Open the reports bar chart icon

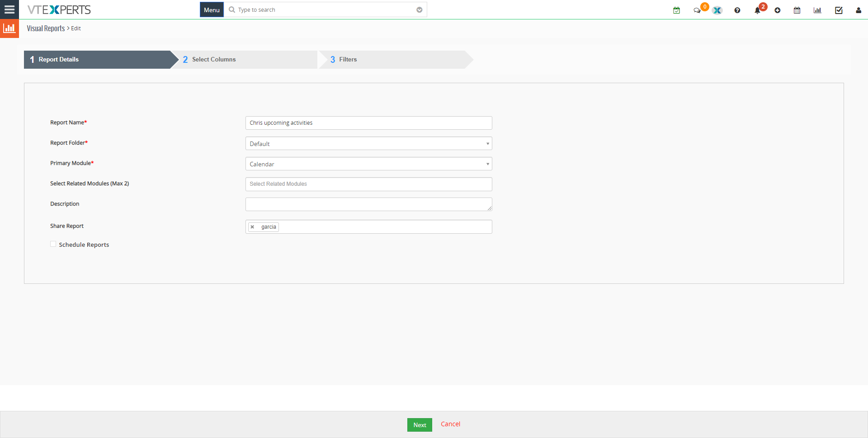pos(817,10)
